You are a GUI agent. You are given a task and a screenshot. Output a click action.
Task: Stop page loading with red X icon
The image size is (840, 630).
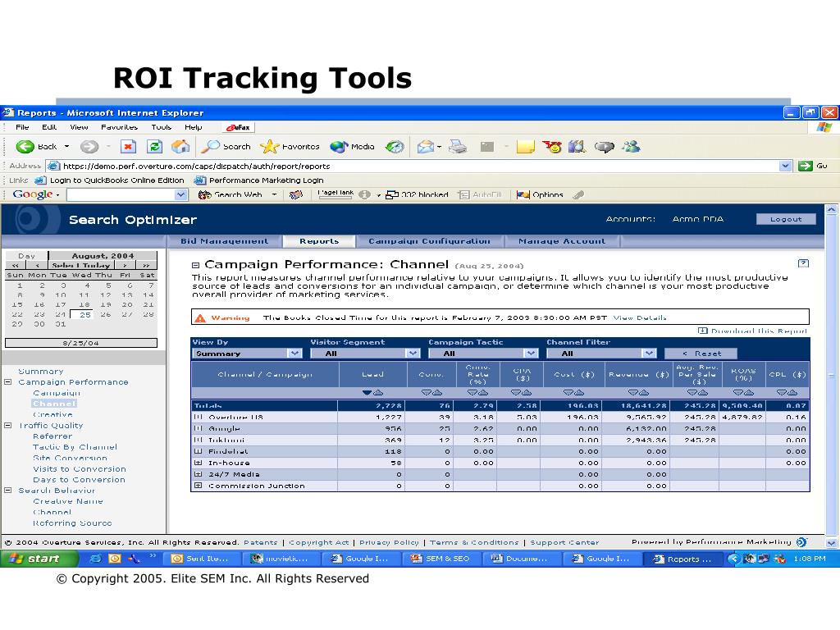[129, 146]
